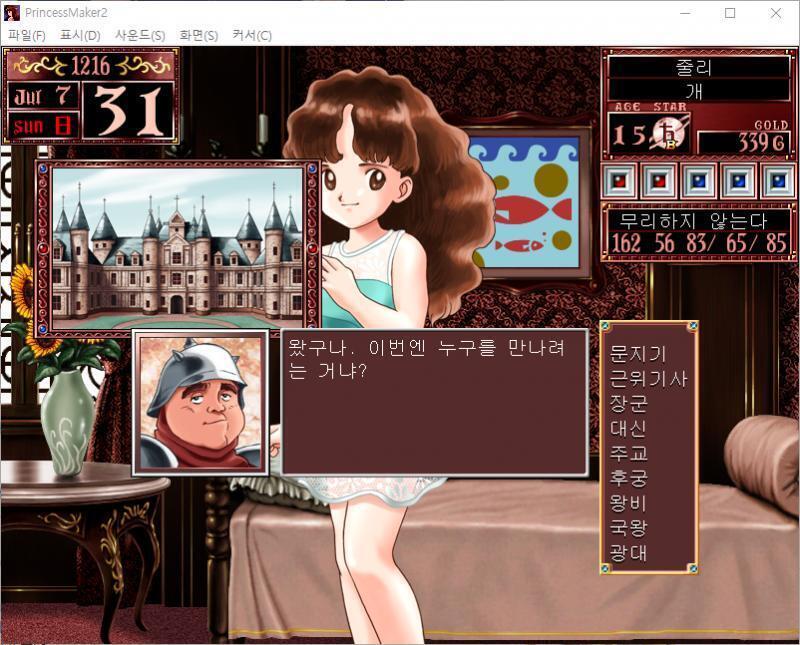
Task: Pick 광대 at the list bottom
Action: coord(629,553)
